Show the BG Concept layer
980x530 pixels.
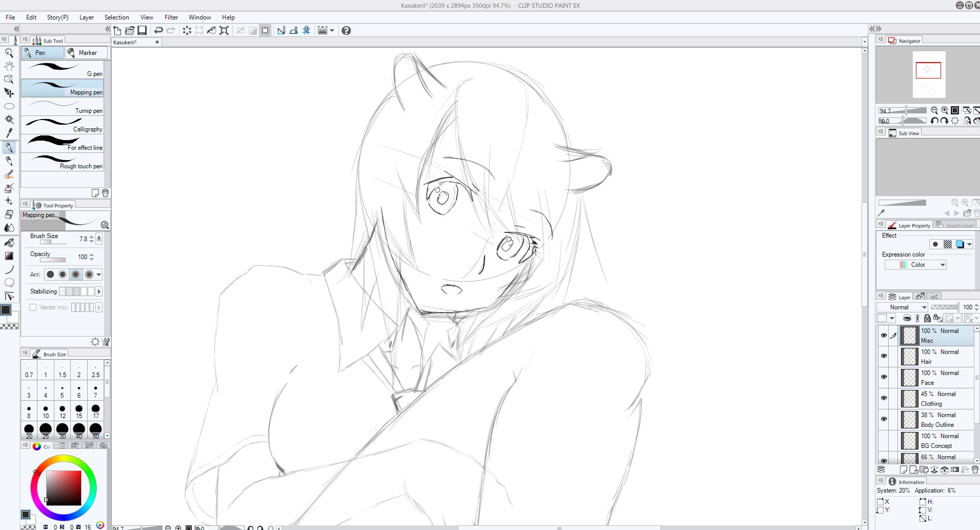pos(884,440)
